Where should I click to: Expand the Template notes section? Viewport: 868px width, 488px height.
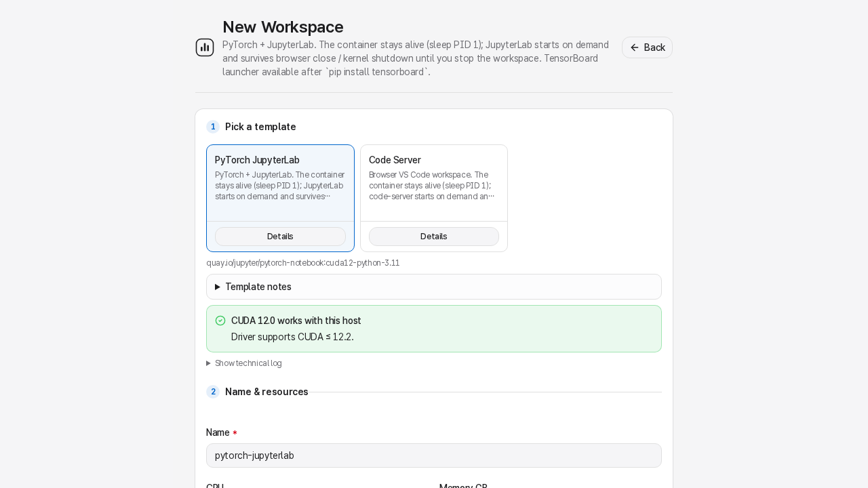tap(434, 287)
